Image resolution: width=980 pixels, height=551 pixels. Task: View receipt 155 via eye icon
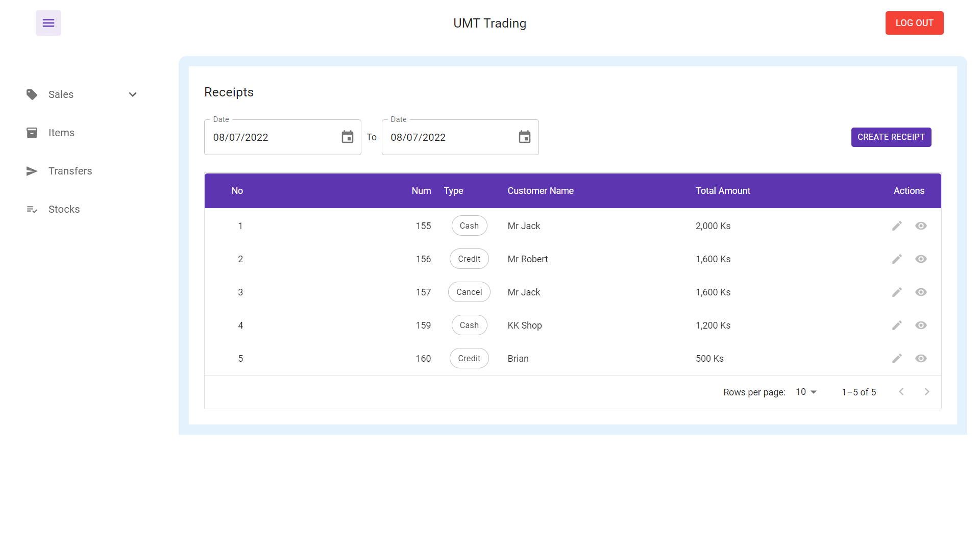click(x=921, y=226)
